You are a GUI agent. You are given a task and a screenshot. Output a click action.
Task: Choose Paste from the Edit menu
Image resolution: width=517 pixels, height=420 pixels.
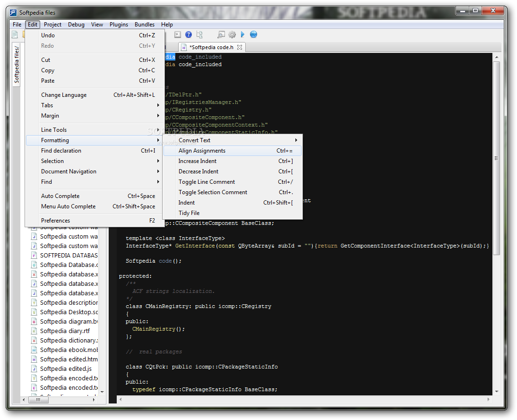click(95, 81)
